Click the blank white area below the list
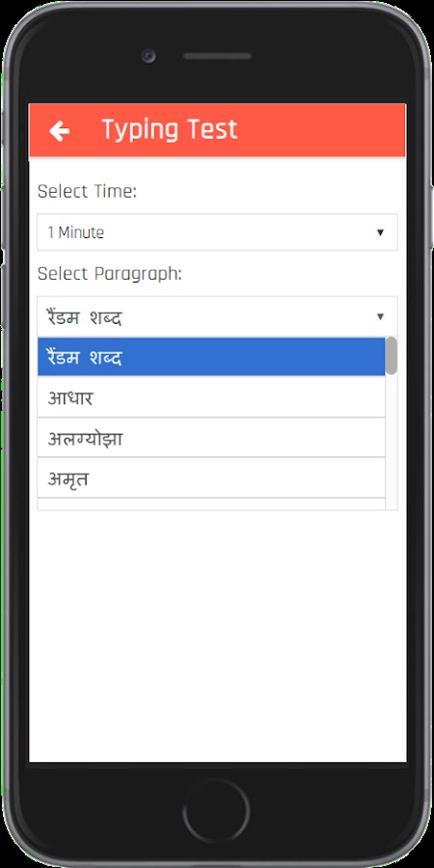 (x=217, y=636)
